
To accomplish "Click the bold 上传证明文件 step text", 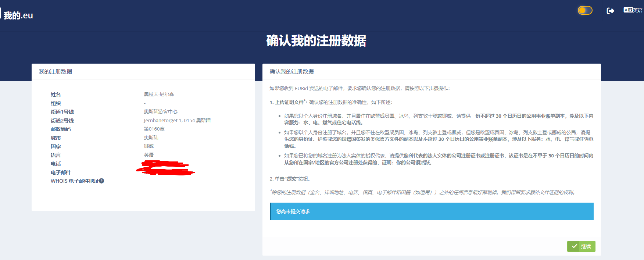I will 289,102.
